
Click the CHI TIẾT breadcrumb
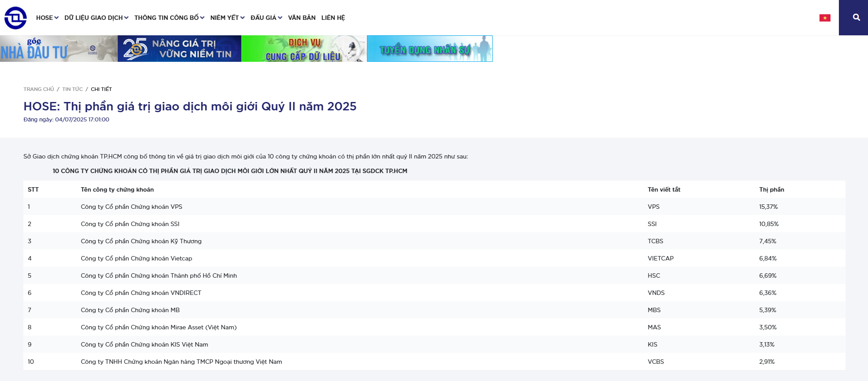101,89
